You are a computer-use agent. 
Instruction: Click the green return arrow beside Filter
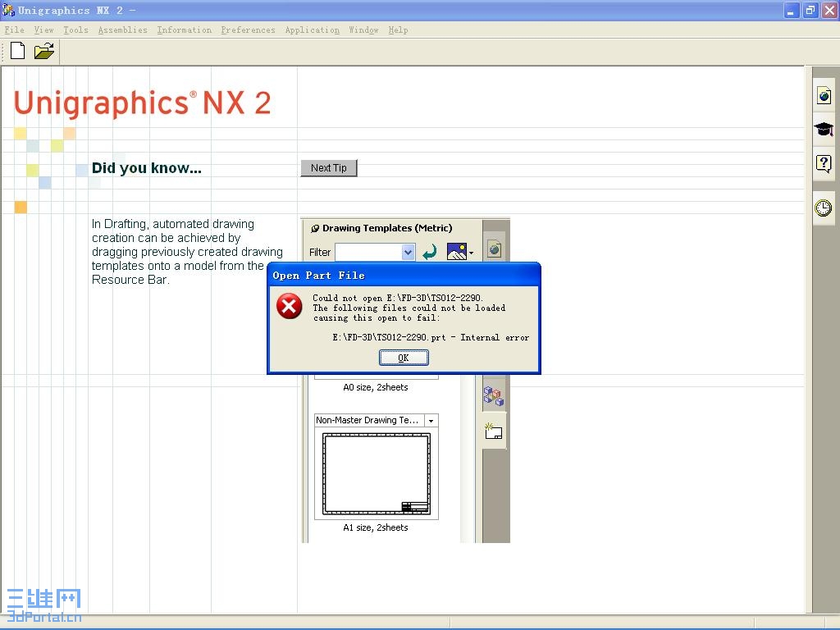pyautogui.click(x=430, y=252)
